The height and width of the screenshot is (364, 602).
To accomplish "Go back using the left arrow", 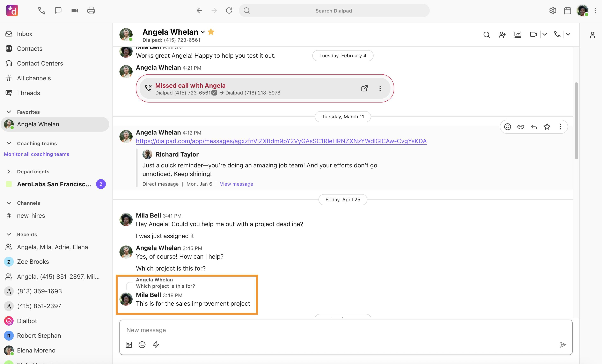I will 199,10.
